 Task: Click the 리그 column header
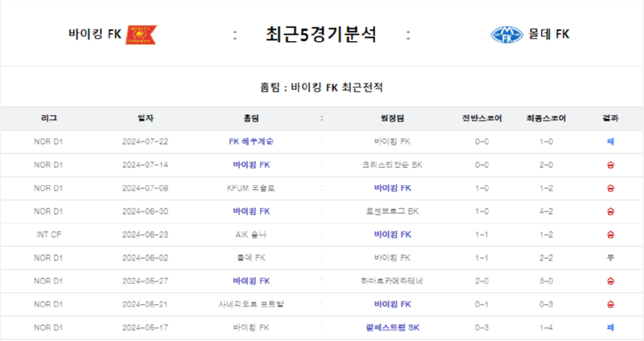coord(48,118)
